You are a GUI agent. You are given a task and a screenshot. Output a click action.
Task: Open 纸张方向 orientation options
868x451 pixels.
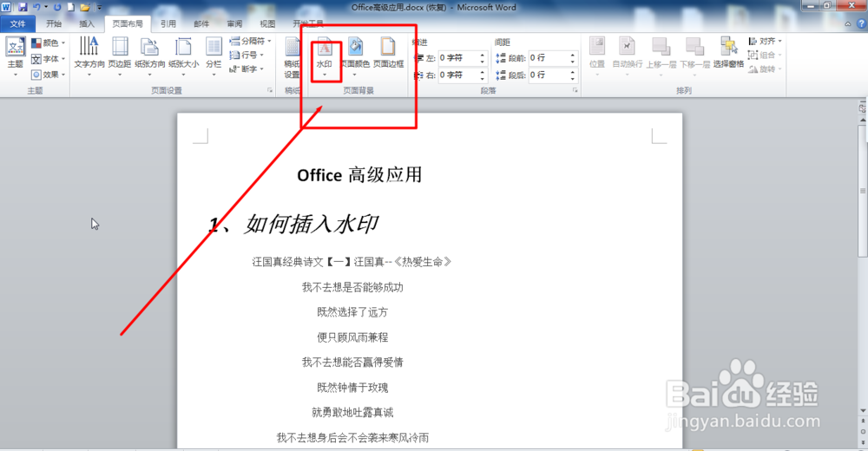(x=150, y=57)
